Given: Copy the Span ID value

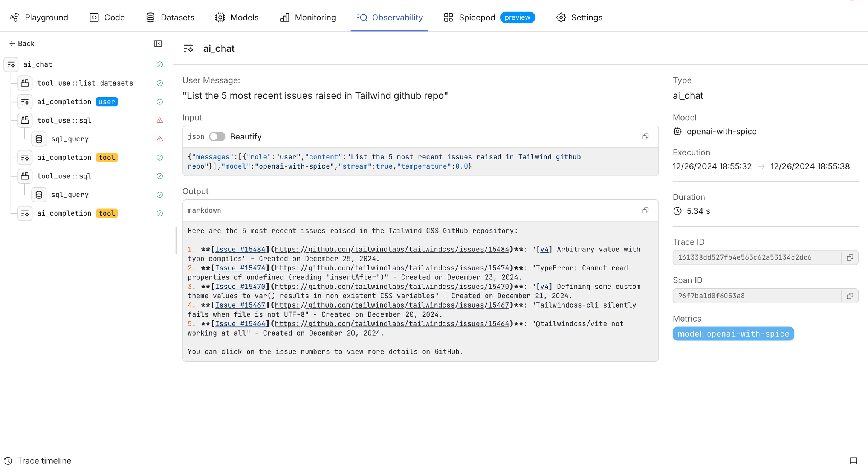Looking at the screenshot, I should click(x=850, y=296).
